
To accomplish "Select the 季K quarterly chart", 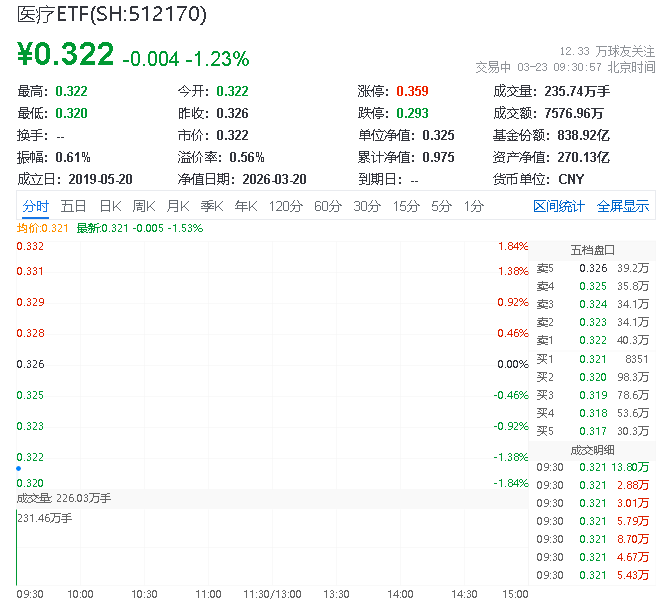I will click(x=212, y=206).
